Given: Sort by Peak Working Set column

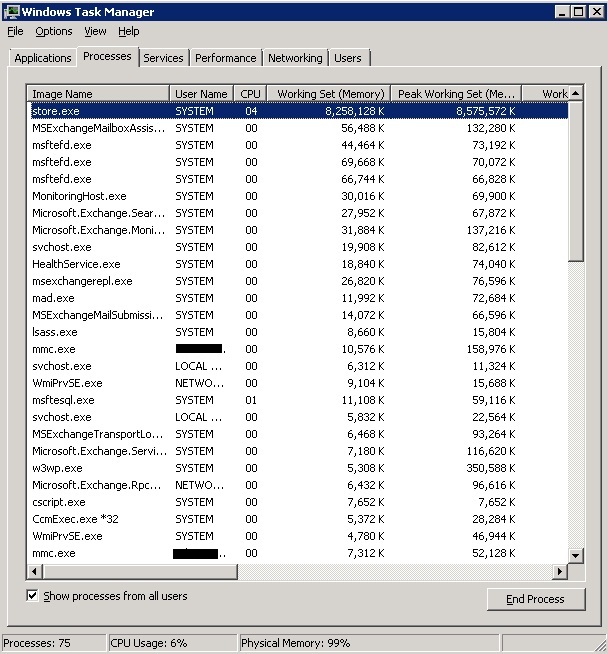Looking at the screenshot, I should point(456,94).
